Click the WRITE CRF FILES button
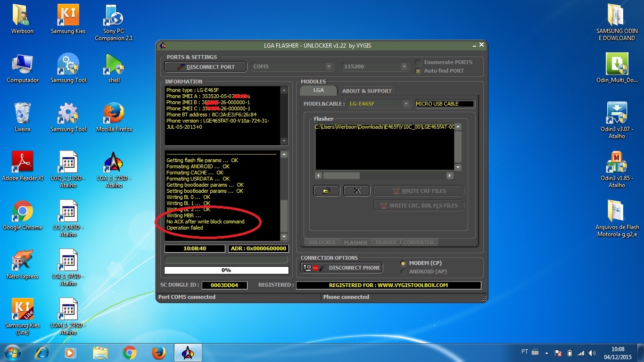 419,191
